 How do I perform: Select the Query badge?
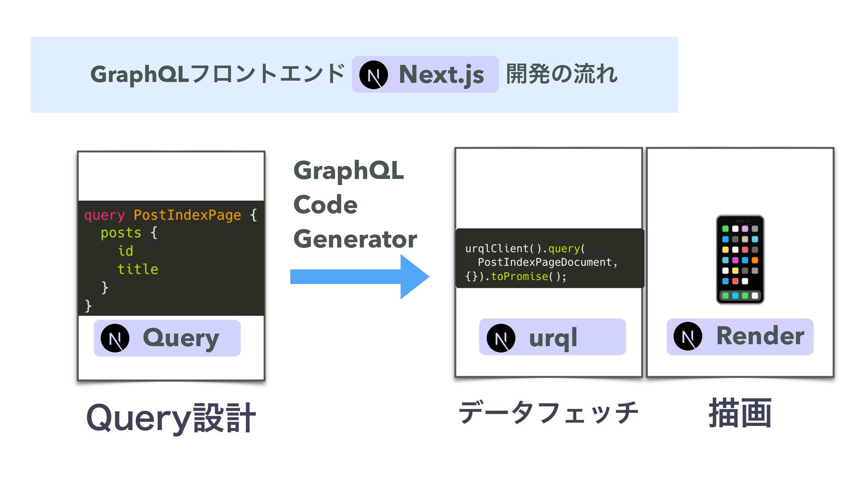pyautogui.click(x=167, y=338)
